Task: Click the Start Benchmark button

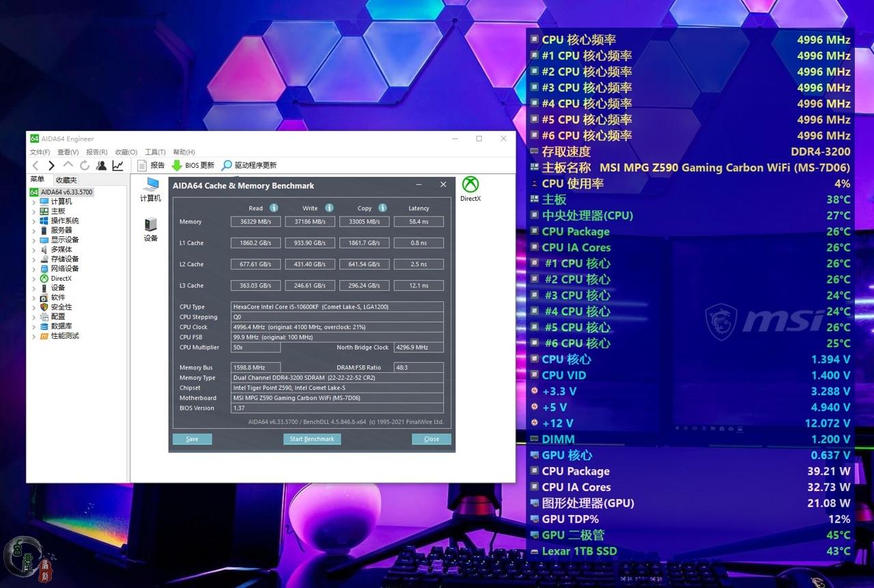Action: pos(312,439)
